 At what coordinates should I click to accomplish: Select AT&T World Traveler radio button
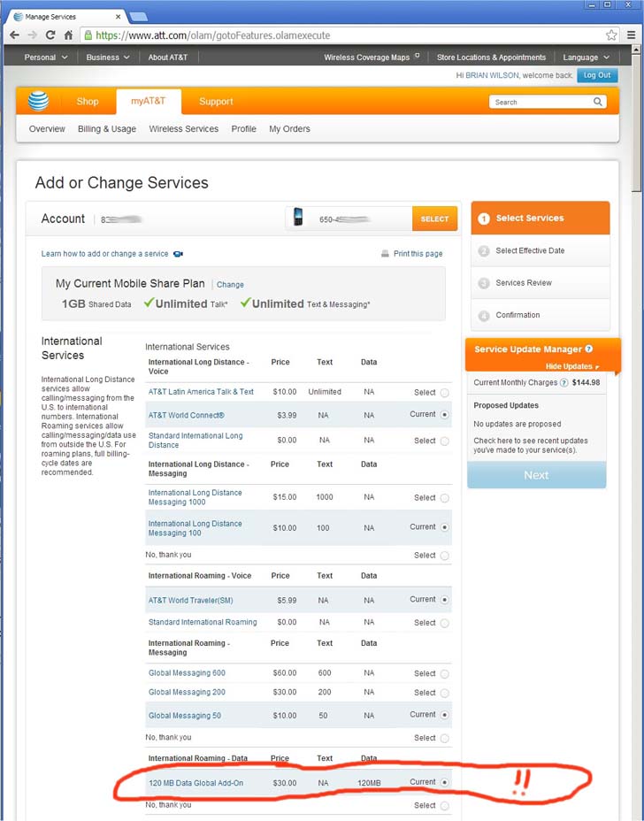click(x=444, y=600)
